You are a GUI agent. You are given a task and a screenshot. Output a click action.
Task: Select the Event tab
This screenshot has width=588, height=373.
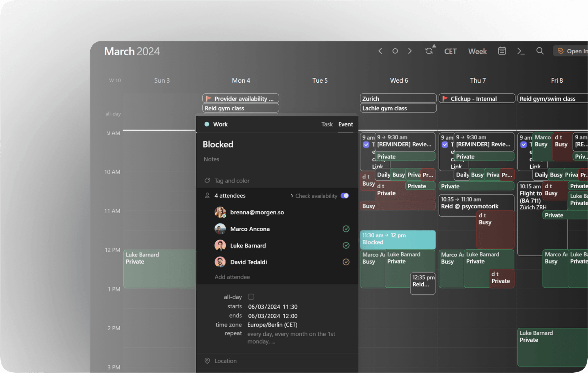[x=345, y=124]
